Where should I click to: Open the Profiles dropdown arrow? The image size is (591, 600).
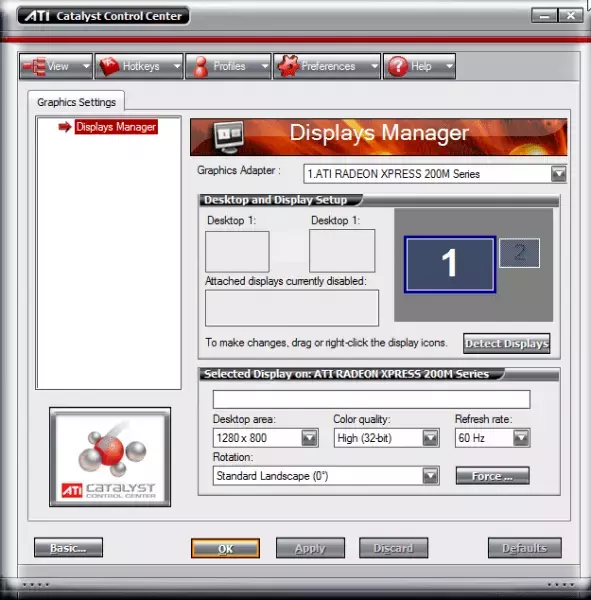[264, 66]
